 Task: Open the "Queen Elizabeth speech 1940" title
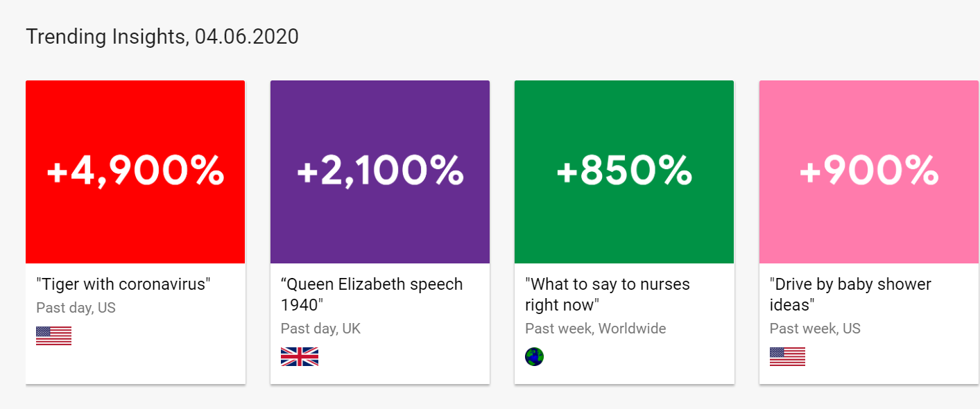[371, 294]
